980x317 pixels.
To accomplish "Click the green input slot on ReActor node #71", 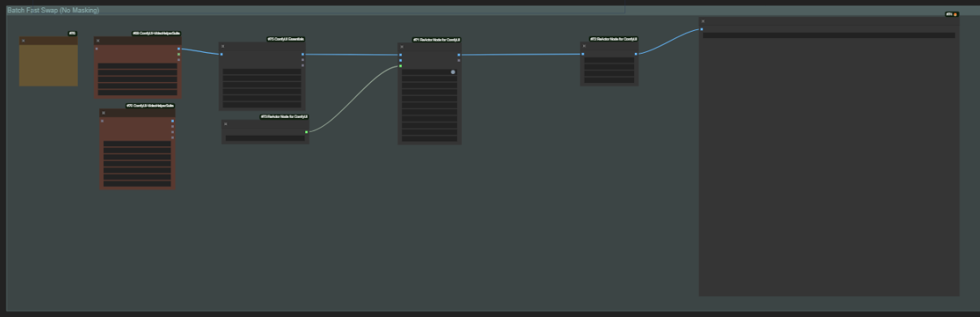I will 400,67.
